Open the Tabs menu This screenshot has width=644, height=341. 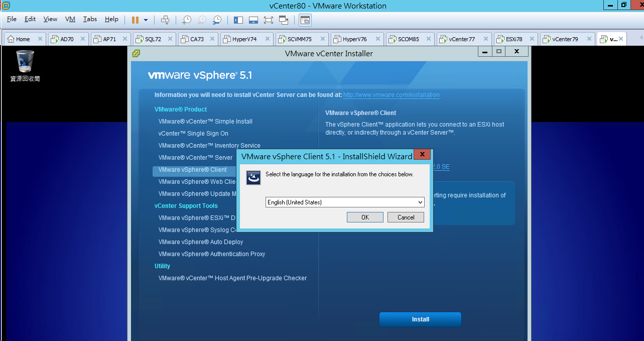point(90,19)
